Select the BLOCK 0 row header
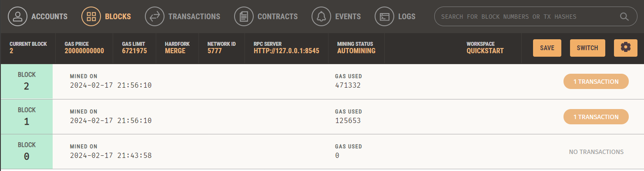The image size is (644, 171). pyautogui.click(x=27, y=151)
